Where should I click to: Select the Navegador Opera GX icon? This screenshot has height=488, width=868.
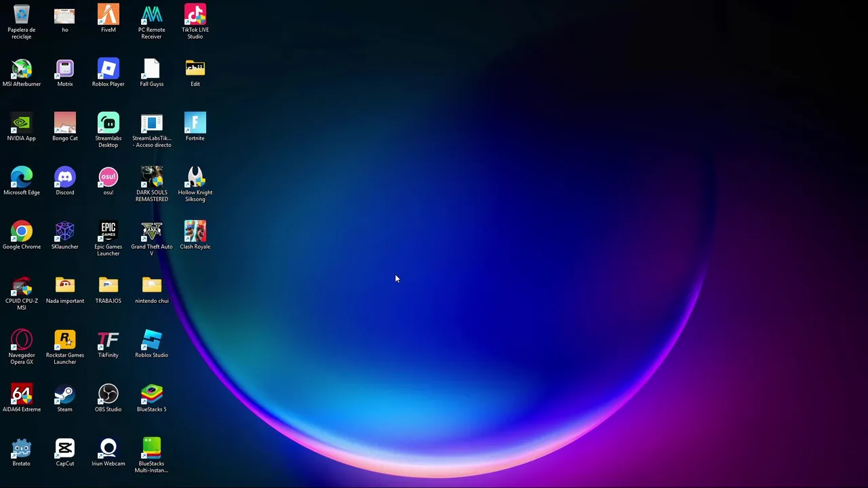tap(22, 340)
